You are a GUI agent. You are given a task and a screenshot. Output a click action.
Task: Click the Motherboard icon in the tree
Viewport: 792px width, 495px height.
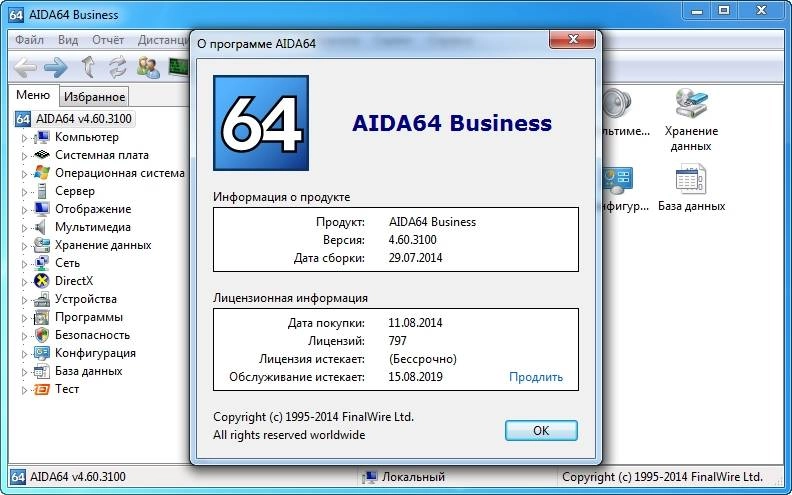coord(41,155)
